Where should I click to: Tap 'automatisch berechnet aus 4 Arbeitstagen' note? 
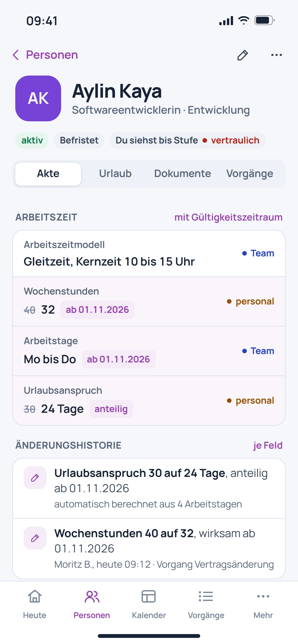pos(148,504)
